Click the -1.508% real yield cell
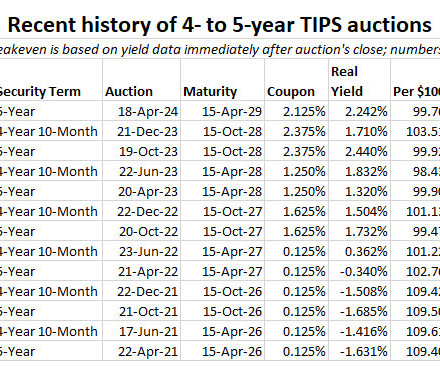Image resolution: width=440 pixels, height=367 pixels. coord(359,291)
